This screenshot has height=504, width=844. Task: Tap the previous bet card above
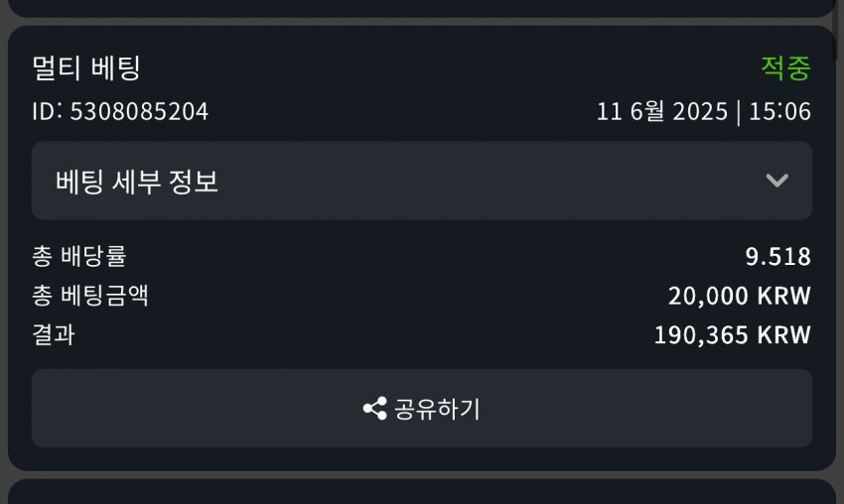[x=421, y=8]
